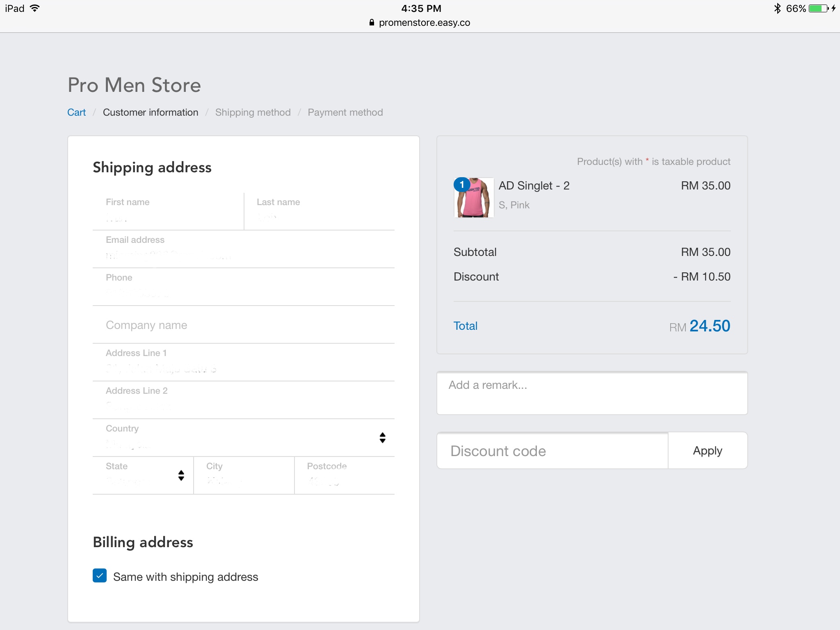The height and width of the screenshot is (630, 840).
Task: Click the Company name field
Action: click(x=243, y=325)
